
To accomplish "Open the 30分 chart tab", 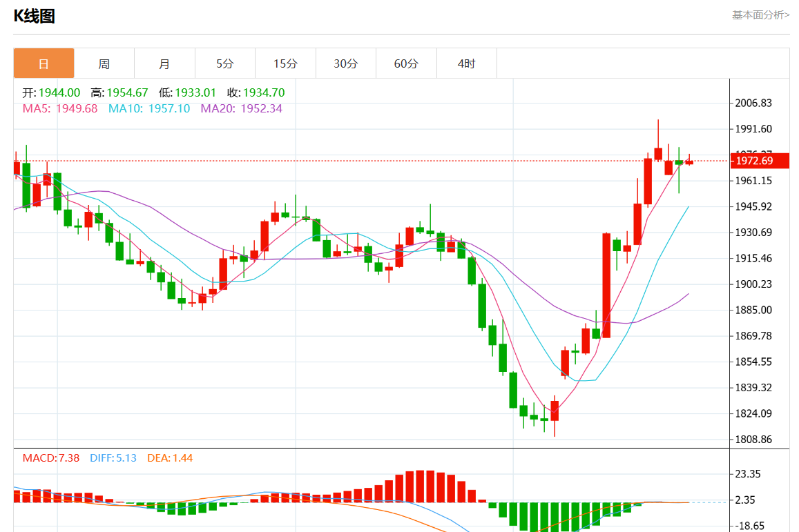I will [346, 63].
